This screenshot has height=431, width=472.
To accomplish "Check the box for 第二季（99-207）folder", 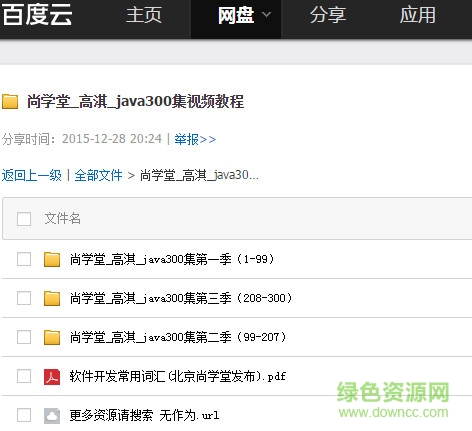I will (x=24, y=337).
